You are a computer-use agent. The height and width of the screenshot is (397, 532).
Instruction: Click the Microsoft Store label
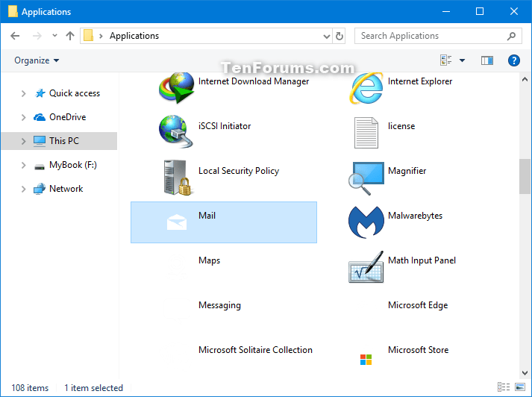pyautogui.click(x=418, y=350)
